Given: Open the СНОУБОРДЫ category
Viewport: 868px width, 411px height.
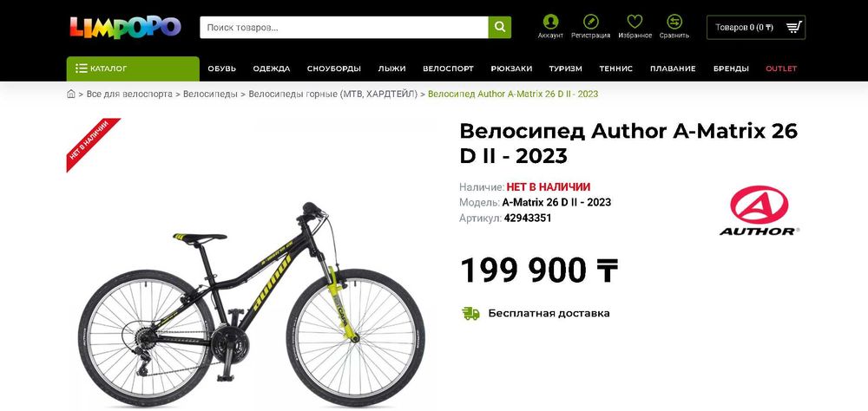Looking at the screenshot, I should pos(334,68).
